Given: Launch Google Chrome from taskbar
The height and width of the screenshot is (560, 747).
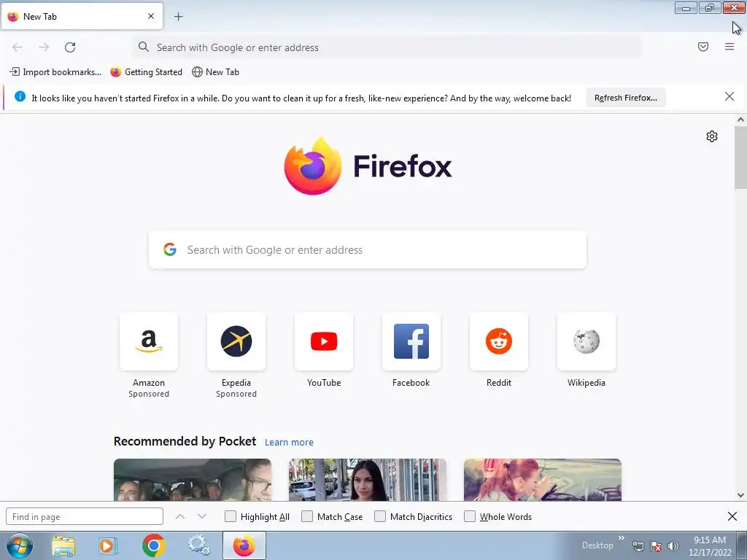Looking at the screenshot, I should click(x=153, y=545).
